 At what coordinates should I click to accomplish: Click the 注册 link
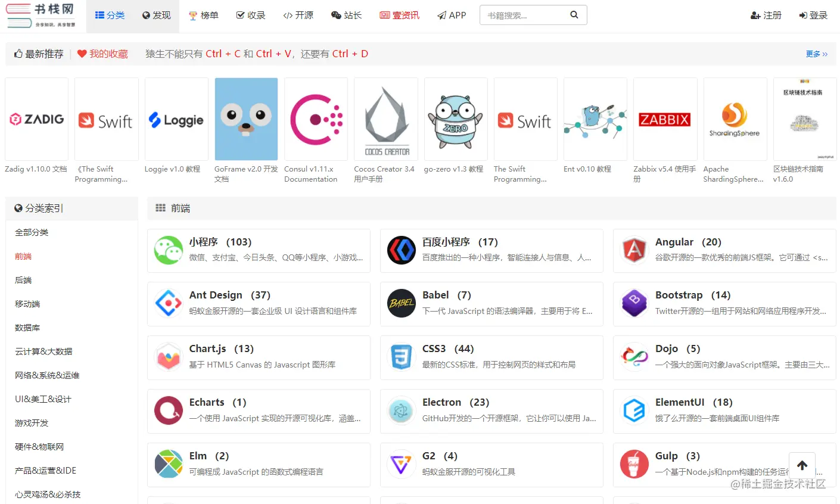(766, 15)
